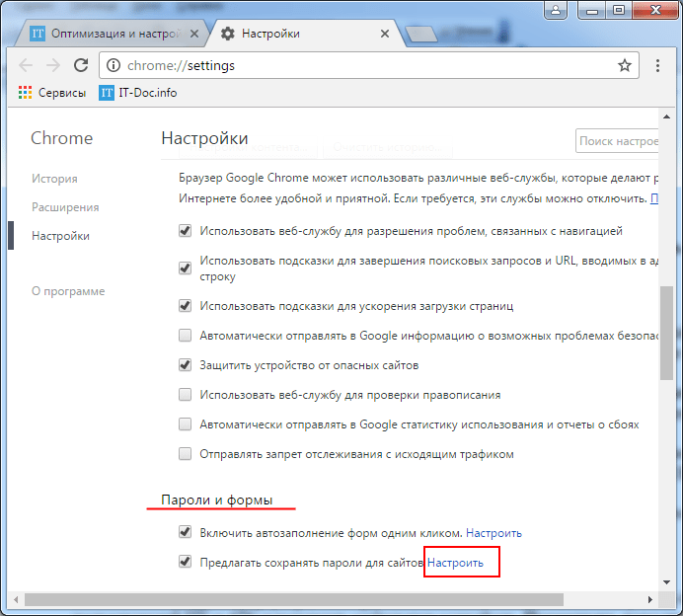Open a new tab
This screenshot has height=616, width=683.
[x=421, y=34]
